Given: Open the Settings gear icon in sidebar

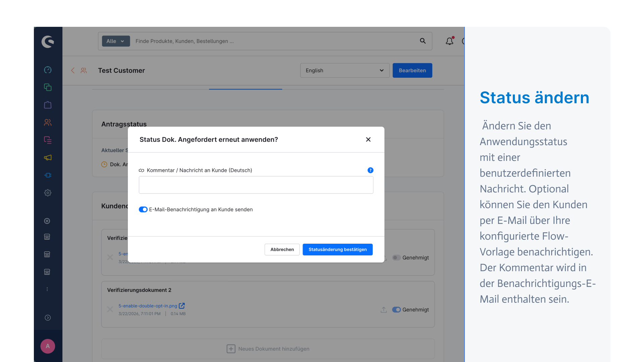Looking at the screenshot, I should click(x=48, y=193).
